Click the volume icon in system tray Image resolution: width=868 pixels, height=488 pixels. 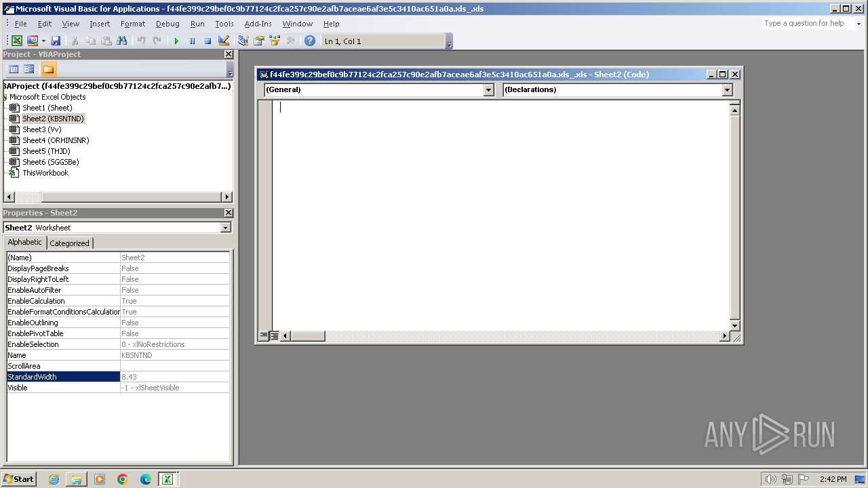point(770,479)
